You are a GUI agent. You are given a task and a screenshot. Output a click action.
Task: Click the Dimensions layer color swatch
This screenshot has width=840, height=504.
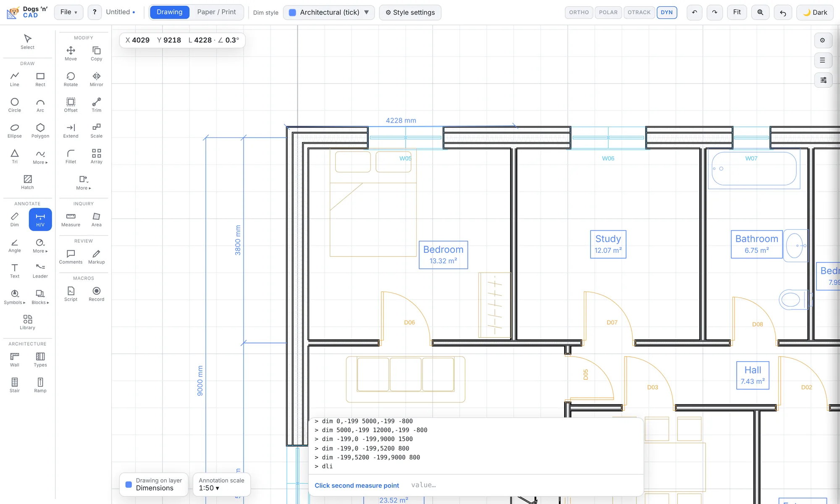[x=129, y=484]
